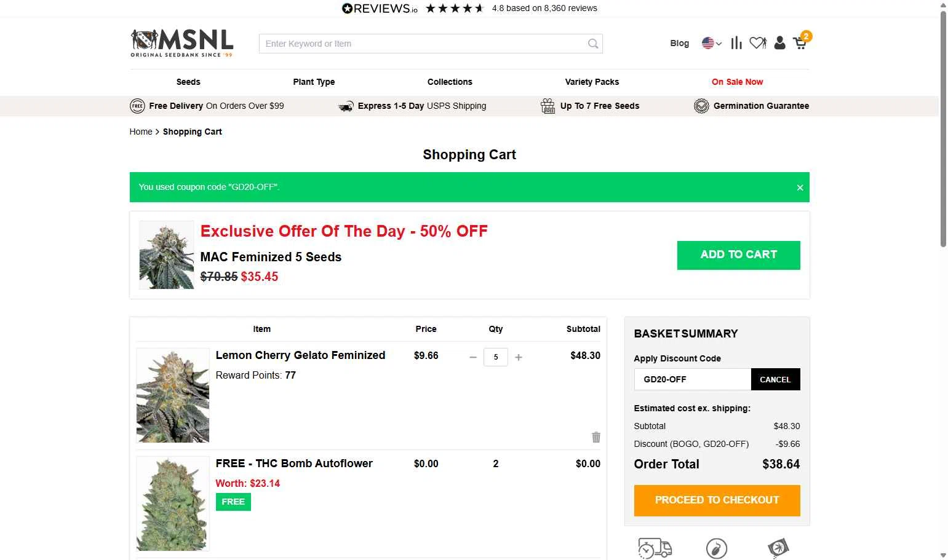Click the 4.8 based on 8,360 reviews text
The width and height of the screenshot is (948, 560).
coord(544,8)
